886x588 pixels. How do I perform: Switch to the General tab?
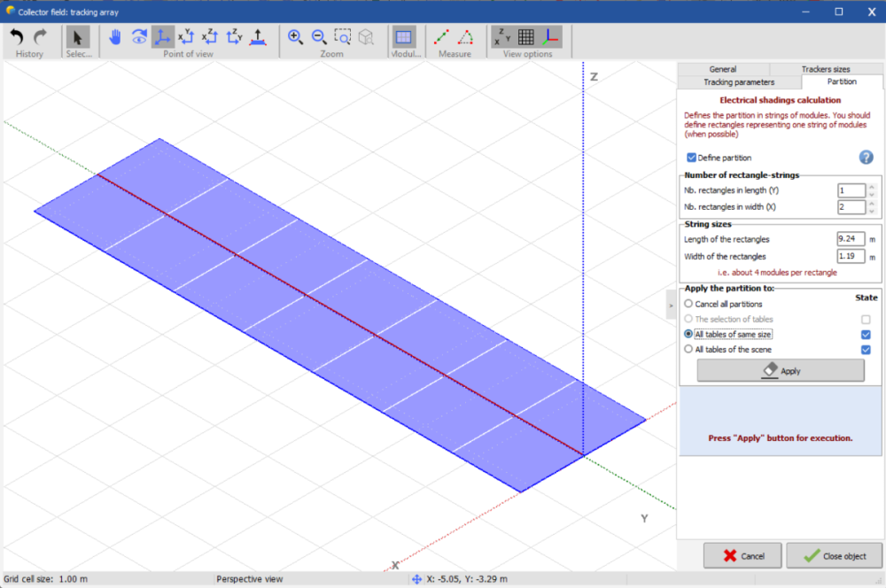(x=722, y=69)
